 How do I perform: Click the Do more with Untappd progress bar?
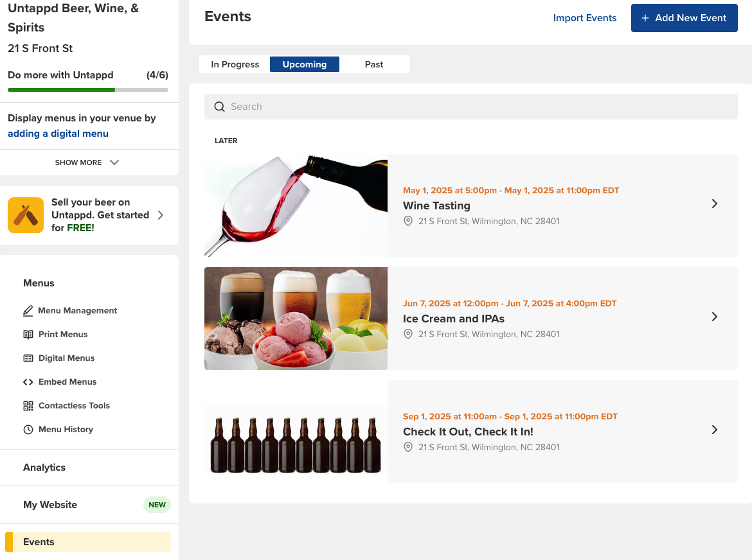click(x=88, y=90)
